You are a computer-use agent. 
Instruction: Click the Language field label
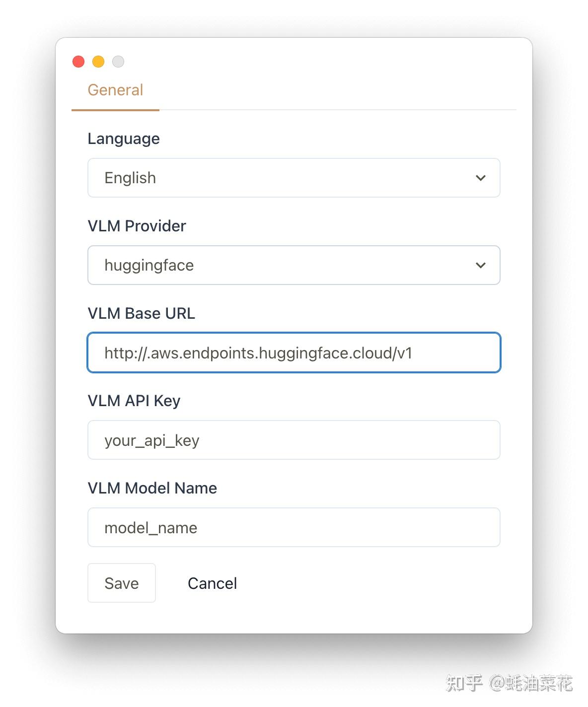124,139
